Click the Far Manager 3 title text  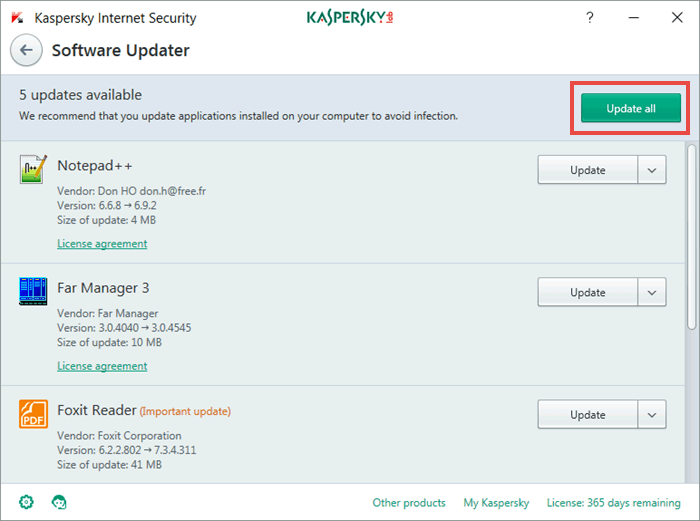[x=103, y=288]
